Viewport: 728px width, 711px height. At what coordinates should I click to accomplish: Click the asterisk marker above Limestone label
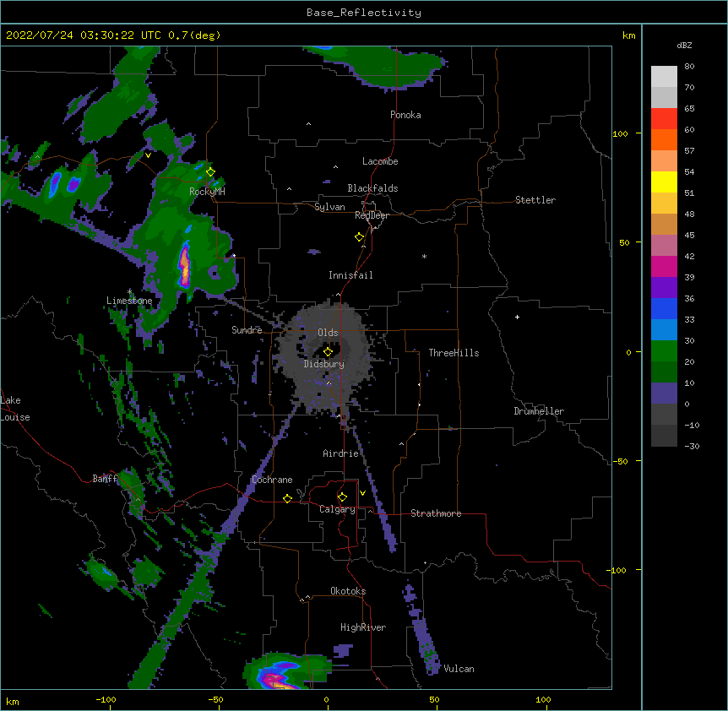pos(130,291)
